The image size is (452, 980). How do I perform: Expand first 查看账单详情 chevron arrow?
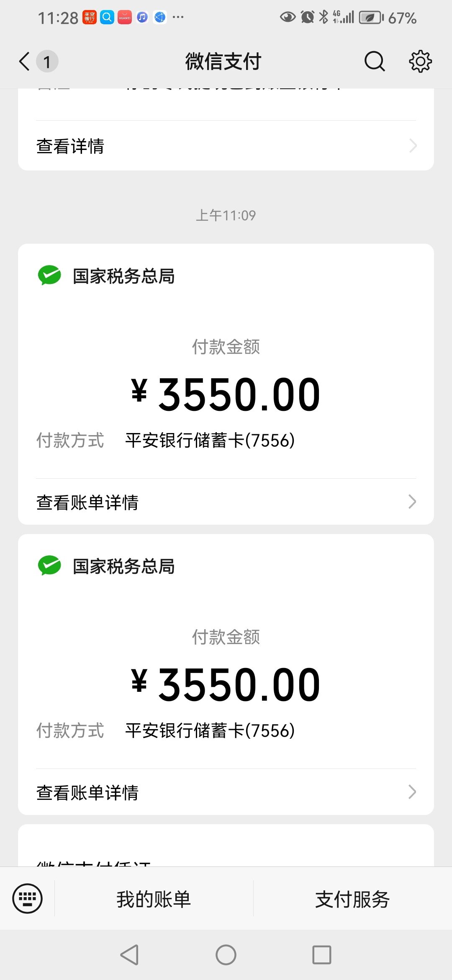click(x=412, y=501)
